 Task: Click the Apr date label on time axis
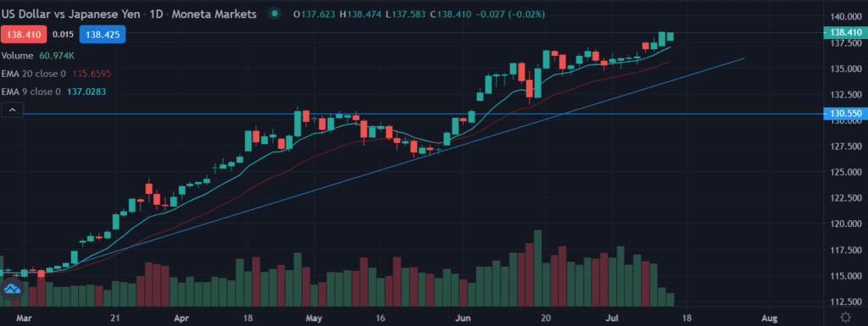click(x=181, y=318)
